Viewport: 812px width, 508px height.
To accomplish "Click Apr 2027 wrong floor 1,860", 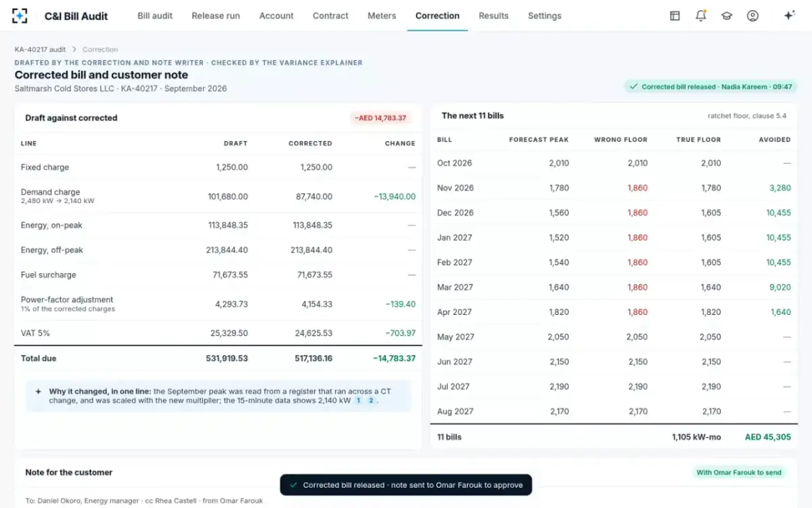I will coord(637,312).
